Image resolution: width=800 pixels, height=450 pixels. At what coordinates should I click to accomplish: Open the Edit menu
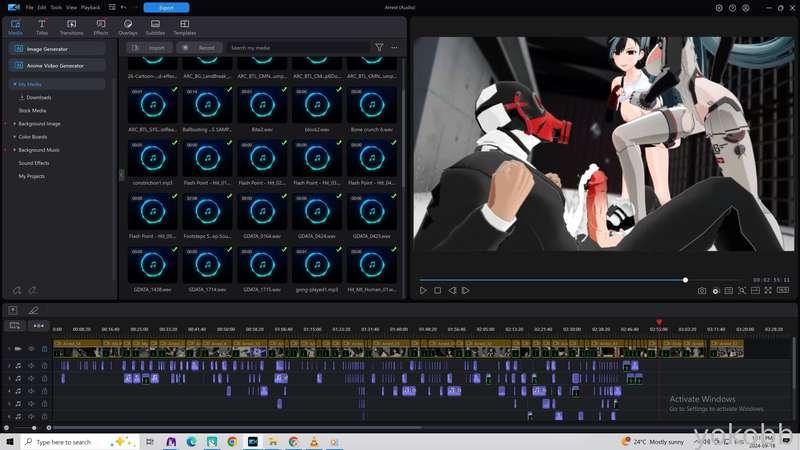[42, 8]
